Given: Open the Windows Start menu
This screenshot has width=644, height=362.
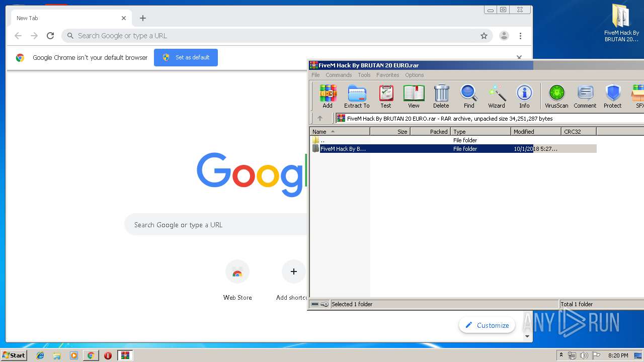Looking at the screenshot, I should (x=14, y=355).
